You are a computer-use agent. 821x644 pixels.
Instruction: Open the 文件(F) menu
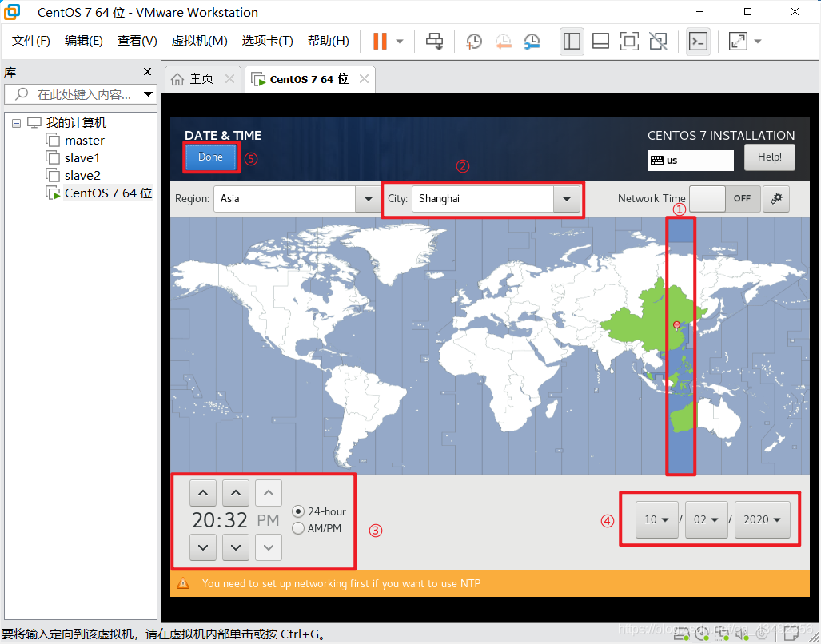(x=31, y=41)
